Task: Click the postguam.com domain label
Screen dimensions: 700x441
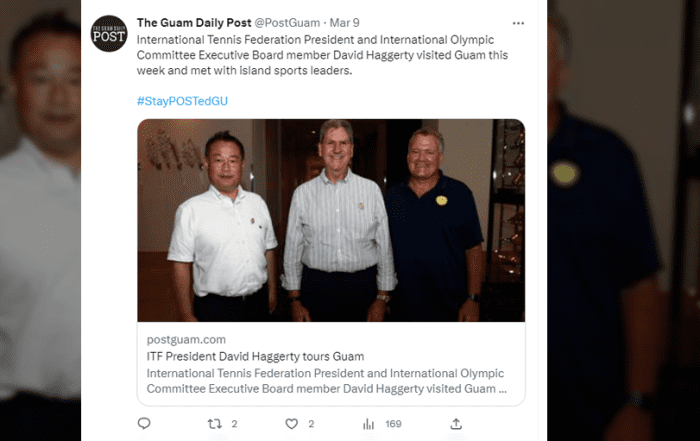Action: pos(186,340)
